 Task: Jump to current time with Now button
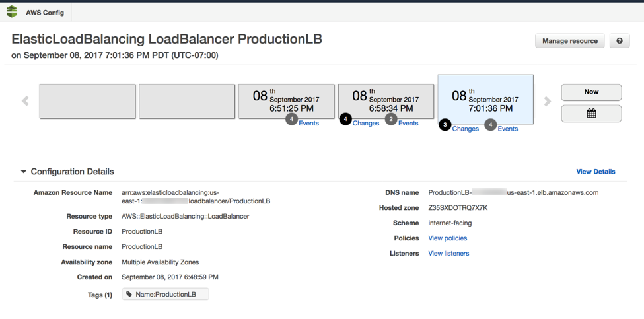pos(591,92)
